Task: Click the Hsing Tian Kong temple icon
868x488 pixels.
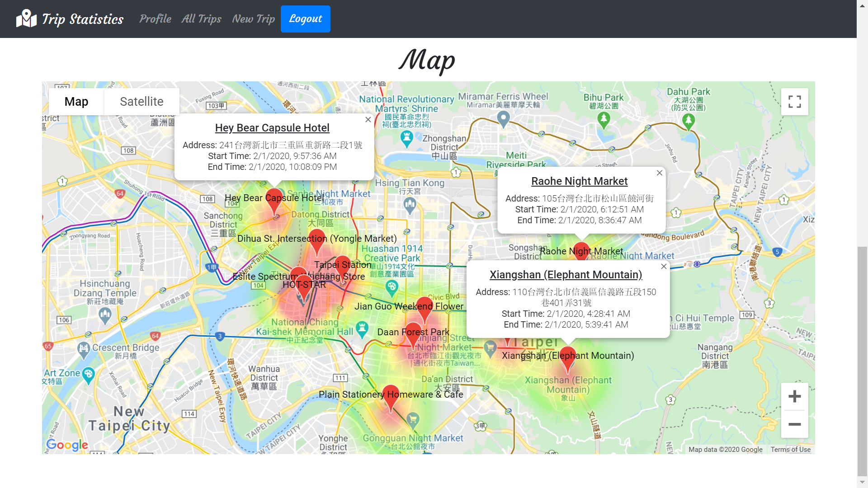Action: click(x=410, y=206)
